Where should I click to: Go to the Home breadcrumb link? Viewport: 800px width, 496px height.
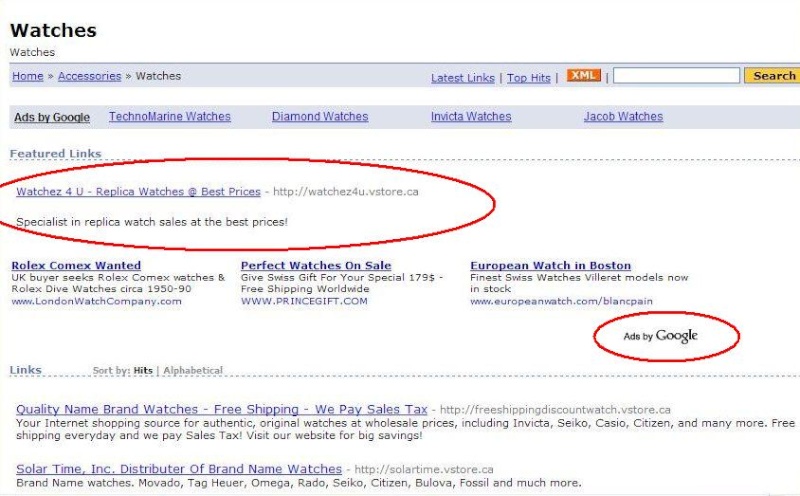[x=28, y=76]
